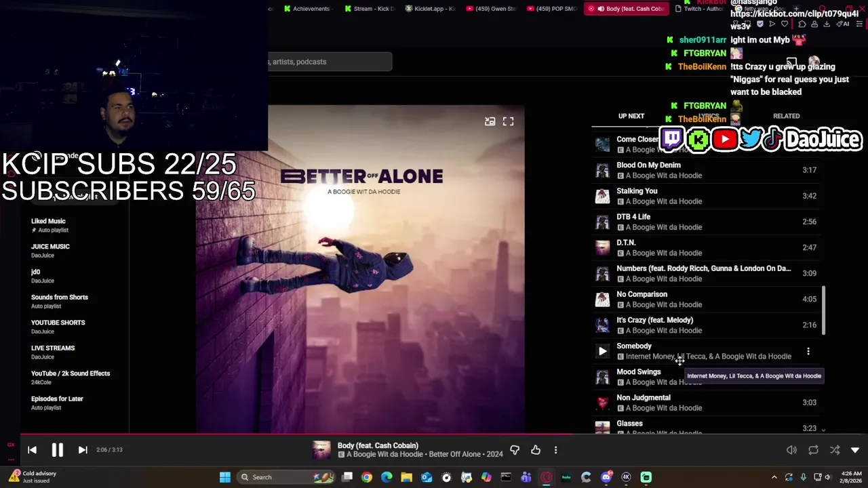Open more options for Body in player bar

coord(555,450)
